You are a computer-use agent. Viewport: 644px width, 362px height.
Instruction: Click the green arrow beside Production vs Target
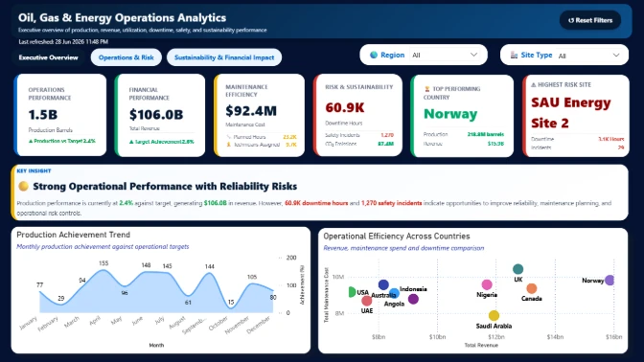(31, 141)
